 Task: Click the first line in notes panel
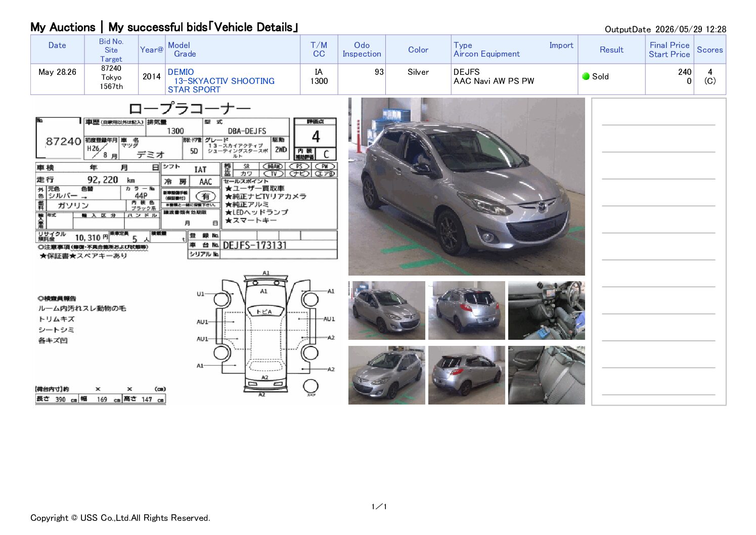[658, 124]
